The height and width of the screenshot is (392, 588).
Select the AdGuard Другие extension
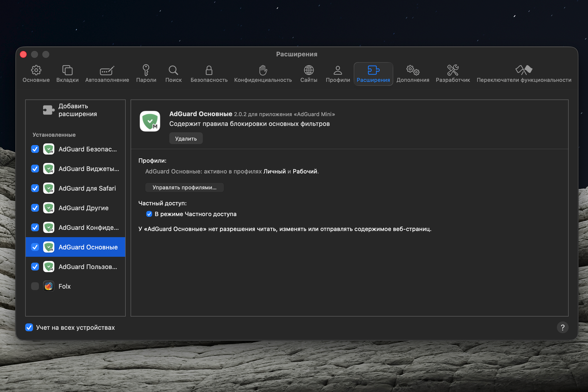(75, 208)
